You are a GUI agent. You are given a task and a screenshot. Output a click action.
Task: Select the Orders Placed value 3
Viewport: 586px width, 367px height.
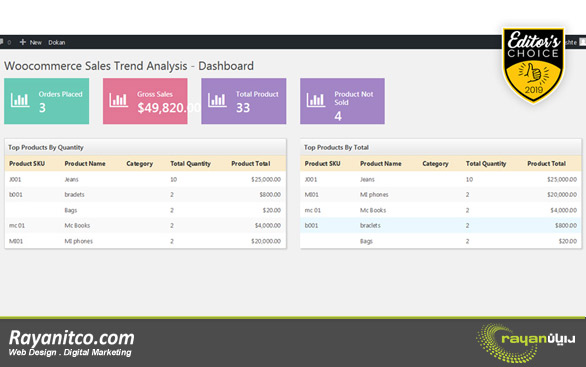[42, 108]
